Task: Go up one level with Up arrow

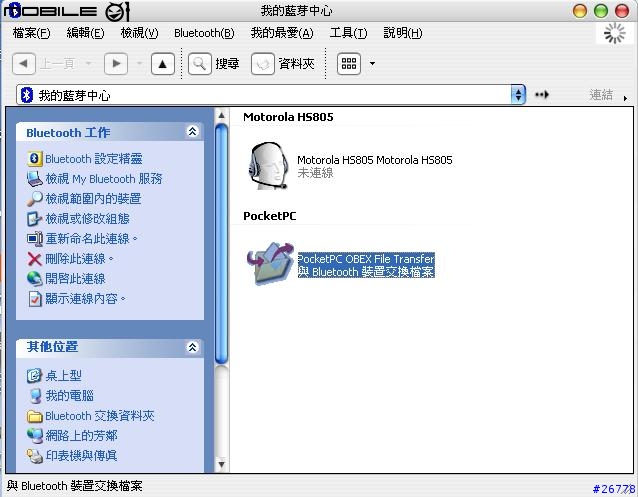Action: tap(163, 63)
